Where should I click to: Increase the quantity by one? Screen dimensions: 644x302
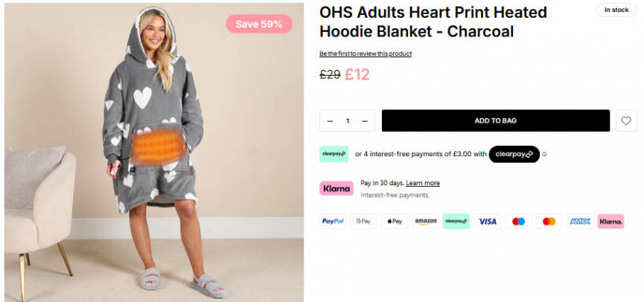364,121
